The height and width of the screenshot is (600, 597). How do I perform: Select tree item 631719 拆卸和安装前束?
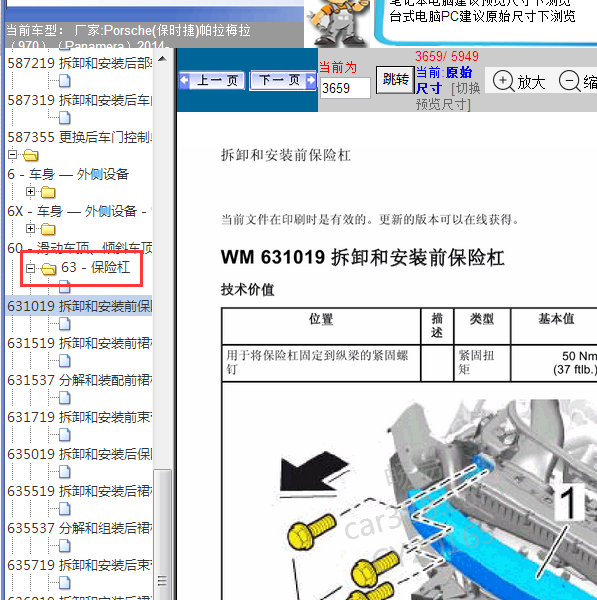coord(80,417)
